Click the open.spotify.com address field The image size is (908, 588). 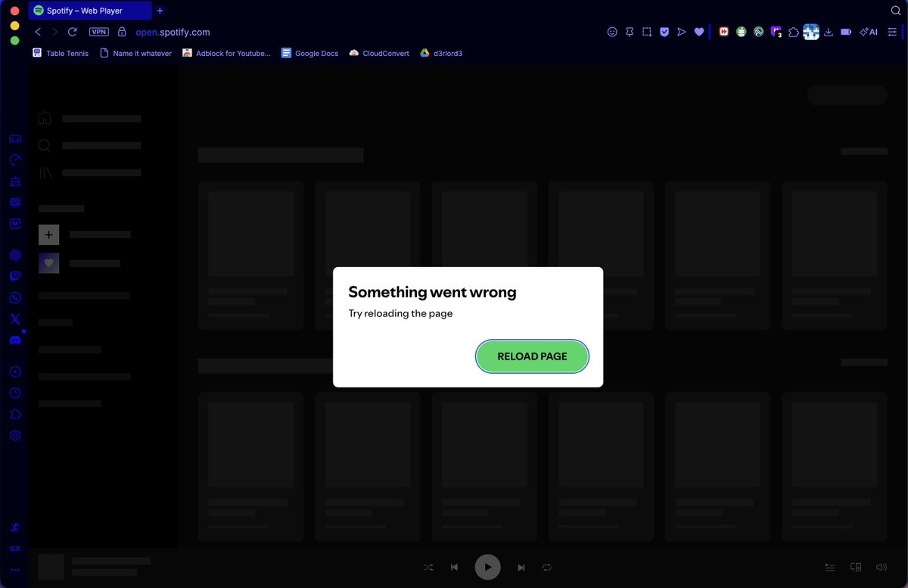173,32
